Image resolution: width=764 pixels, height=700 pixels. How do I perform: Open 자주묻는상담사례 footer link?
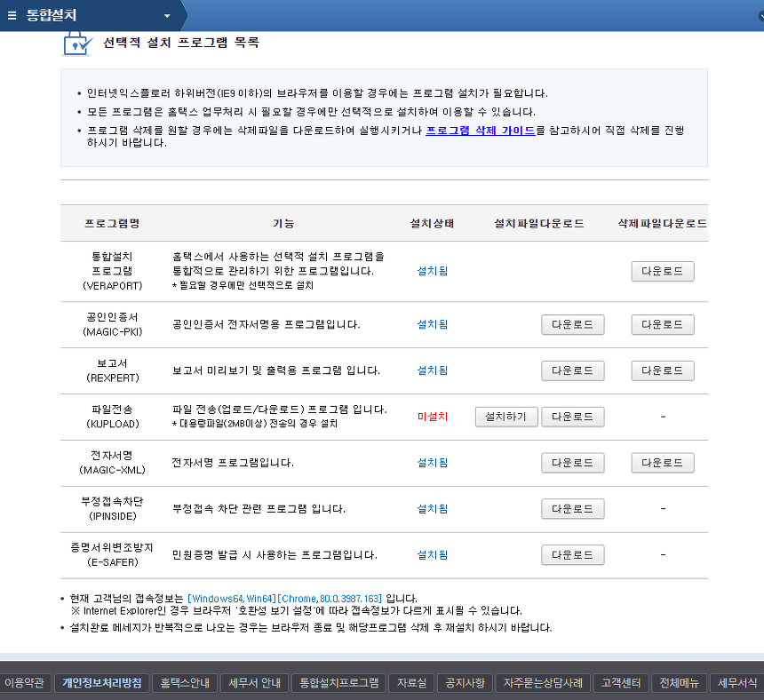coord(543,683)
